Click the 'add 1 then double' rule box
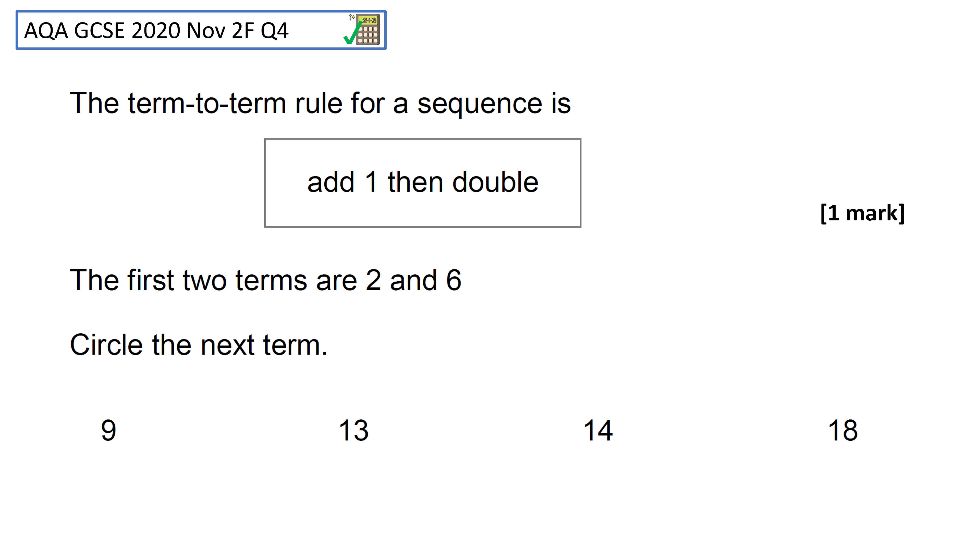The height and width of the screenshot is (551, 980). tap(423, 183)
